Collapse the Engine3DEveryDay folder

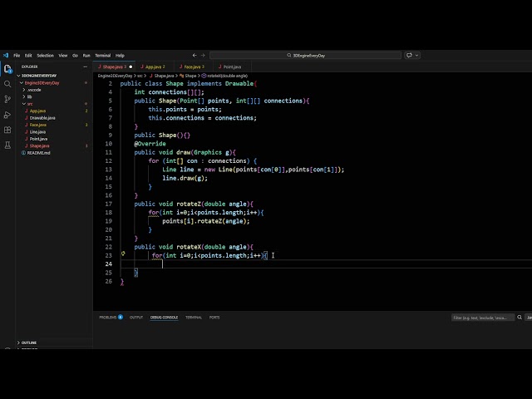coord(42,83)
